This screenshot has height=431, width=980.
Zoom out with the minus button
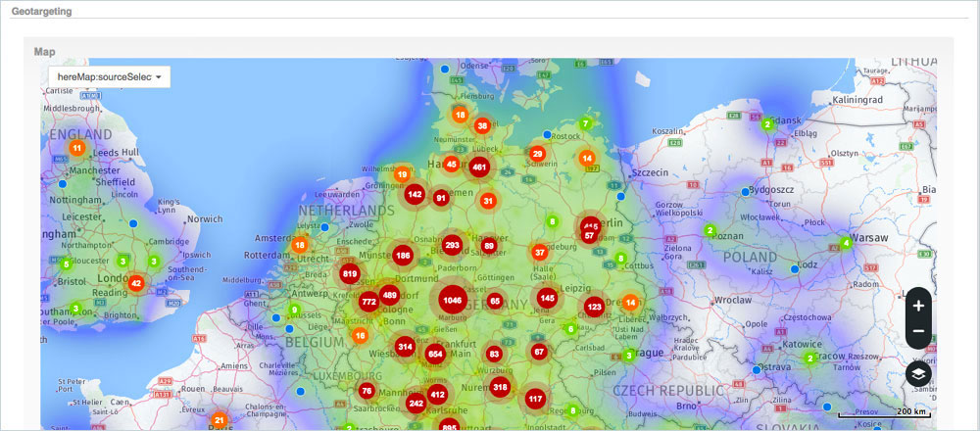[918, 331]
